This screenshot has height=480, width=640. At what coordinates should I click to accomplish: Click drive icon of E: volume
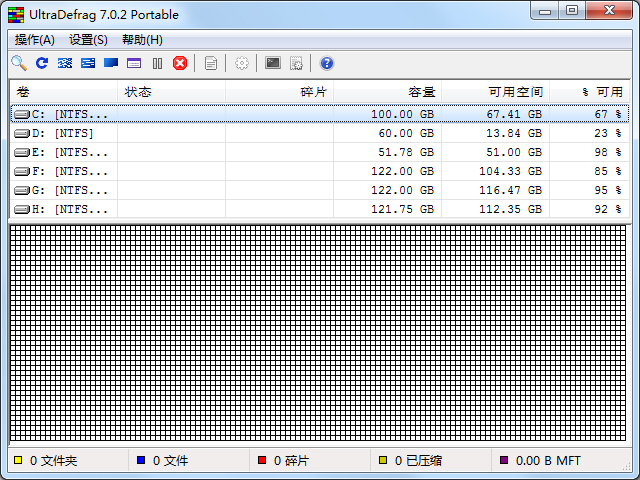pos(22,153)
